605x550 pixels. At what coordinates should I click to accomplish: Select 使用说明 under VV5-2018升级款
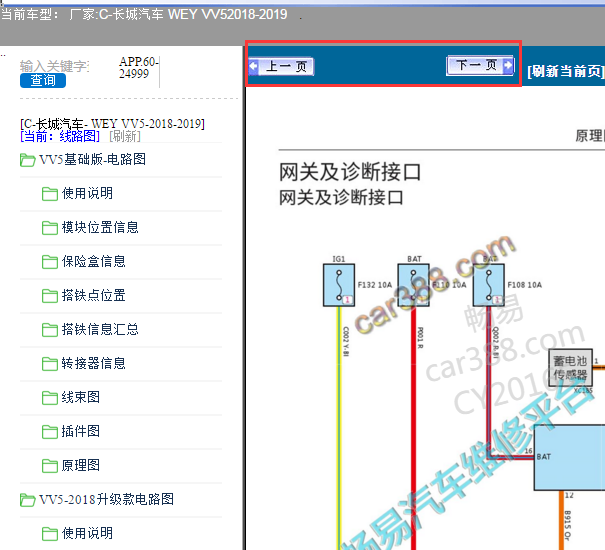click(88, 533)
